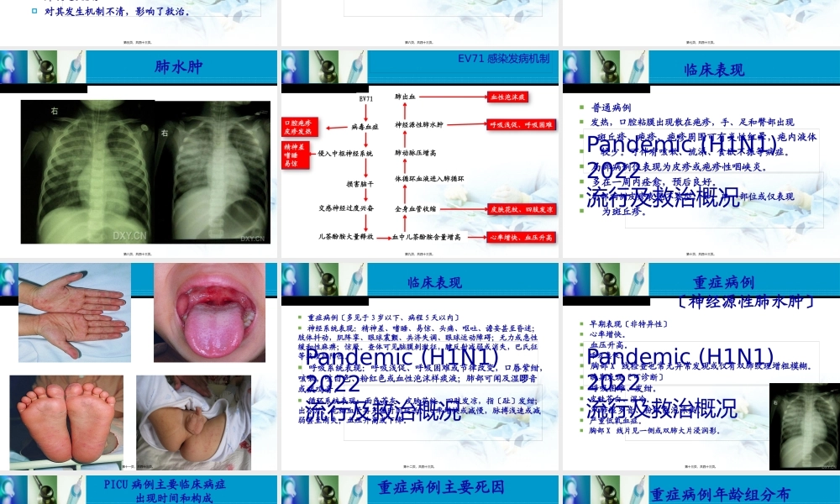Click the left chest X-ray image
Image resolution: width=840 pixels, height=504 pixels.
(87, 171)
